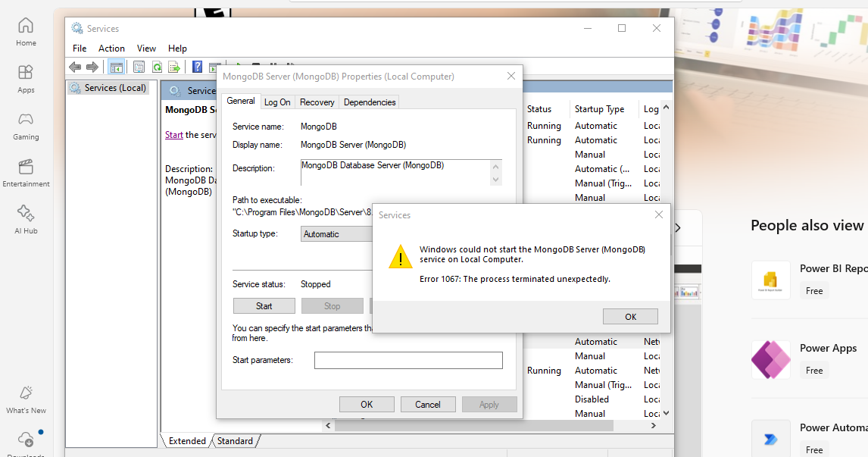Click Free button under Power Apps
The width and height of the screenshot is (868, 457).
click(814, 371)
